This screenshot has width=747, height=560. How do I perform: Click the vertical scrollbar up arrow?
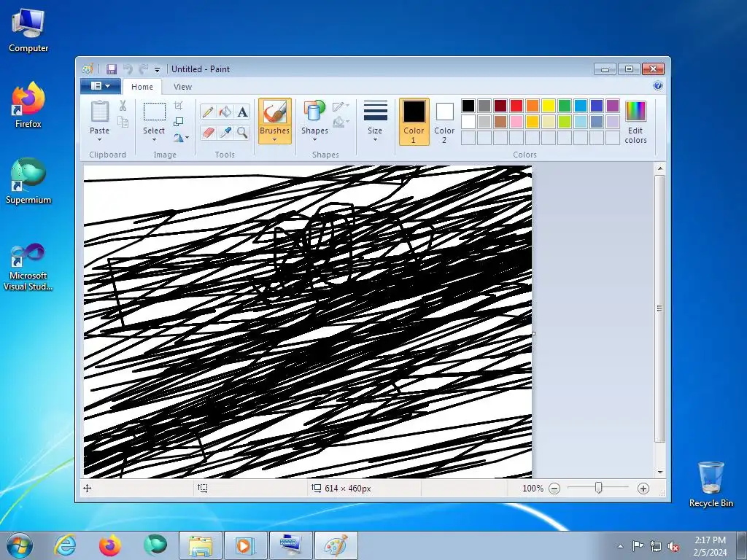pyautogui.click(x=659, y=168)
